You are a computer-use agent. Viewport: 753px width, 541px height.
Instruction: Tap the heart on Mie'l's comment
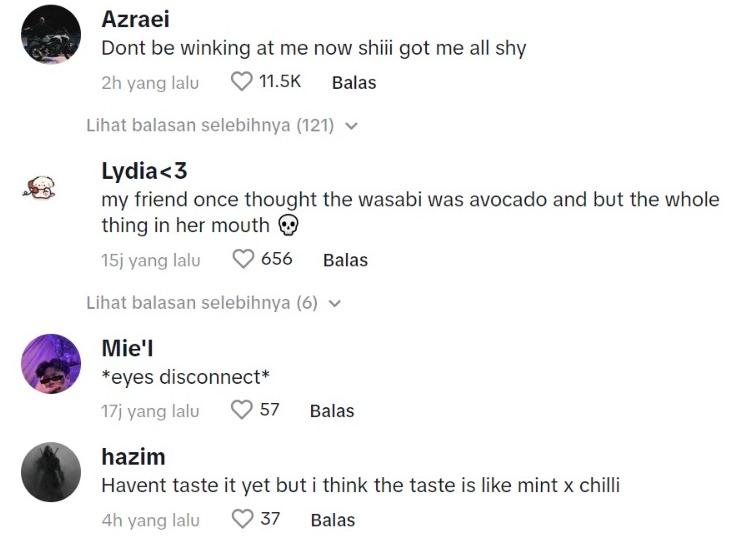[242, 410]
